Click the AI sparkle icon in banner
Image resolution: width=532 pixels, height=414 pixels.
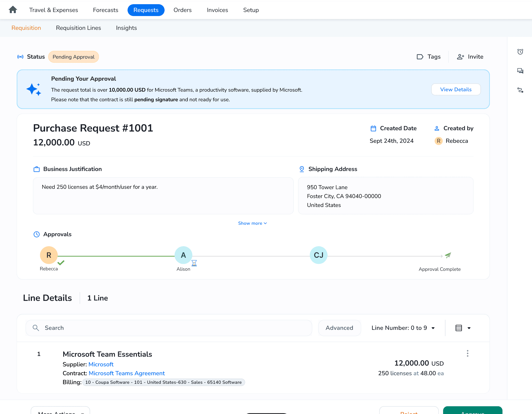pyautogui.click(x=34, y=90)
